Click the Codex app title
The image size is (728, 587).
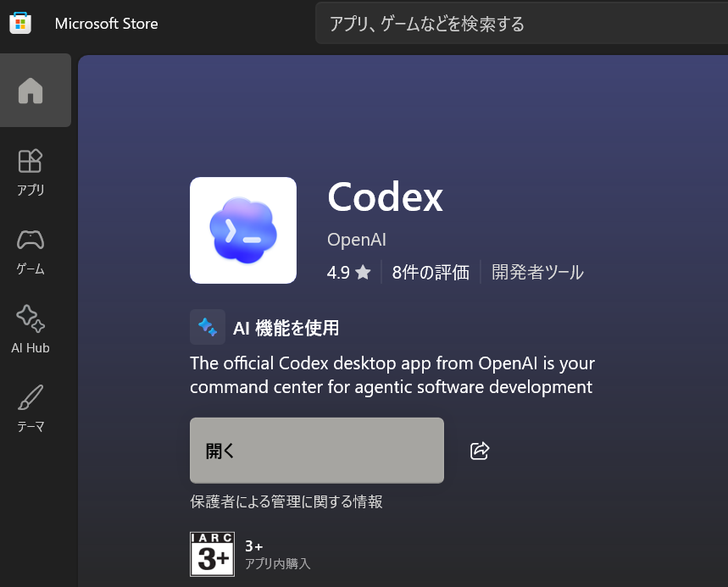pyautogui.click(x=386, y=197)
